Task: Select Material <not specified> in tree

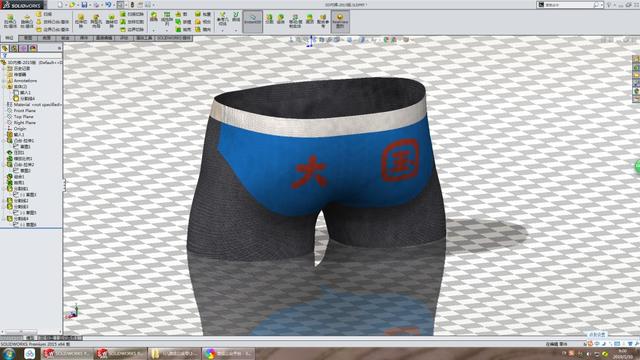Action: tap(38, 104)
